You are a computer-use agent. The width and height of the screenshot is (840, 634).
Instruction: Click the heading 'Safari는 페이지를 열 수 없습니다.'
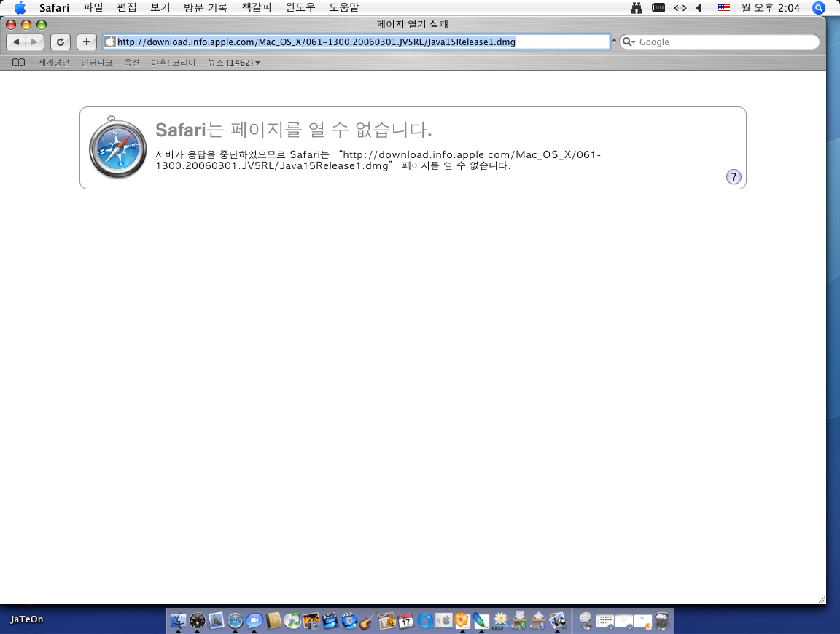point(294,130)
